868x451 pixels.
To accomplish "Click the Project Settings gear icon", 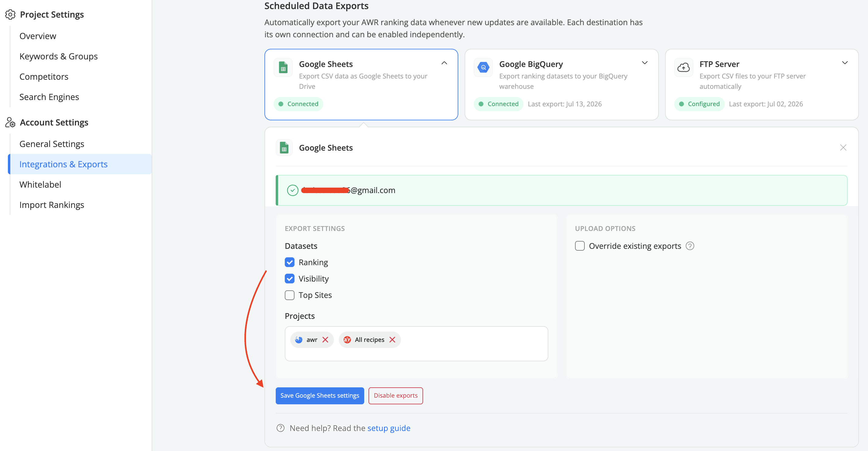I will point(10,15).
